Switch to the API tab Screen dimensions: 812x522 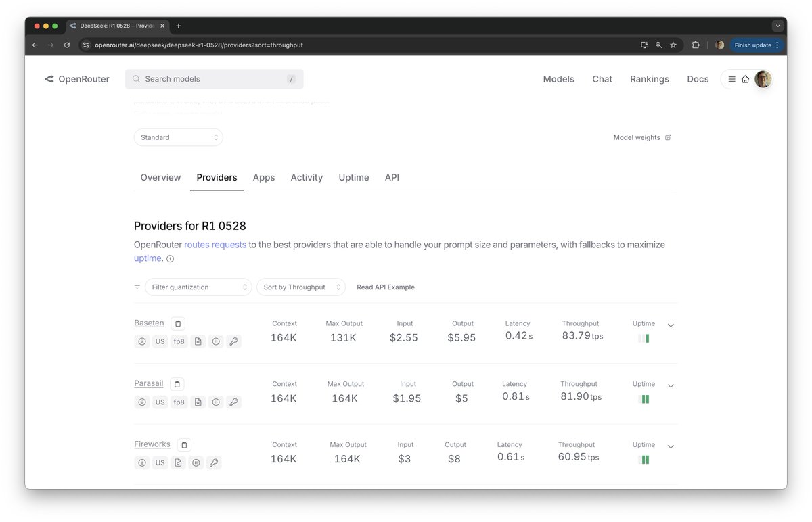(x=392, y=177)
